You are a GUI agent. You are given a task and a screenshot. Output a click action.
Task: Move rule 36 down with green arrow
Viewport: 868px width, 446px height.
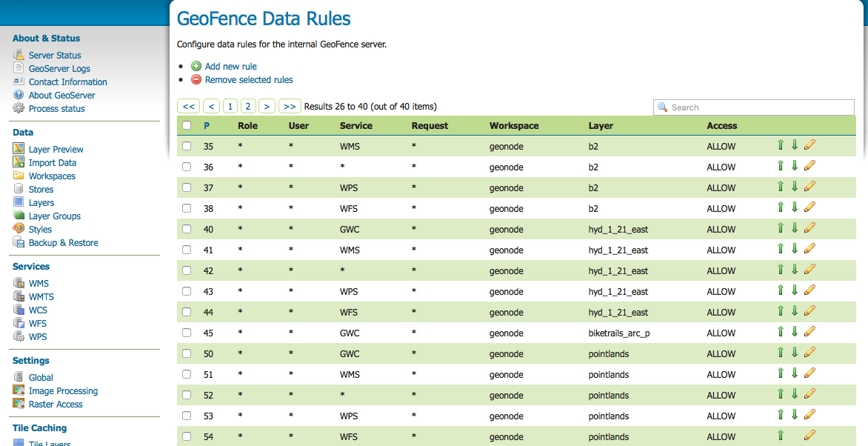pyautogui.click(x=795, y=166)
